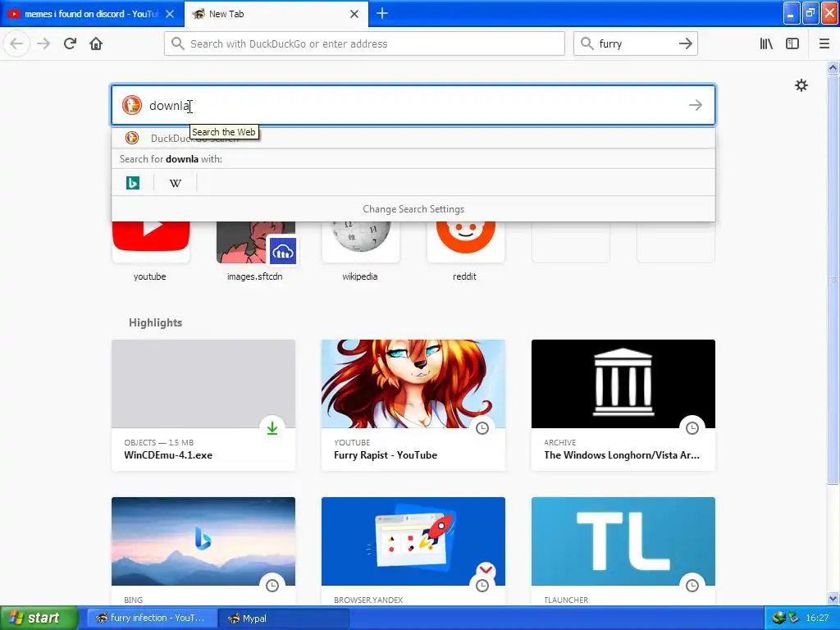Choose the DuckDuckGo Search suggestion row
This screenshot has width=840, height=630.
[x=413, y=138]
